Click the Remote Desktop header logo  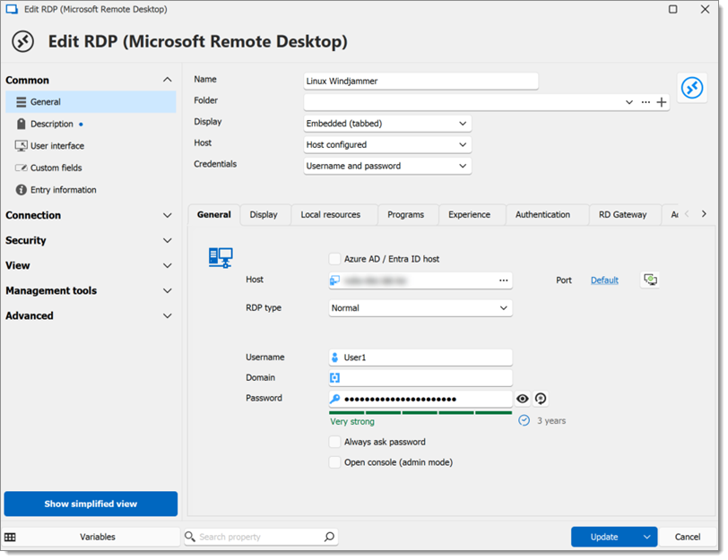point(22,42)
